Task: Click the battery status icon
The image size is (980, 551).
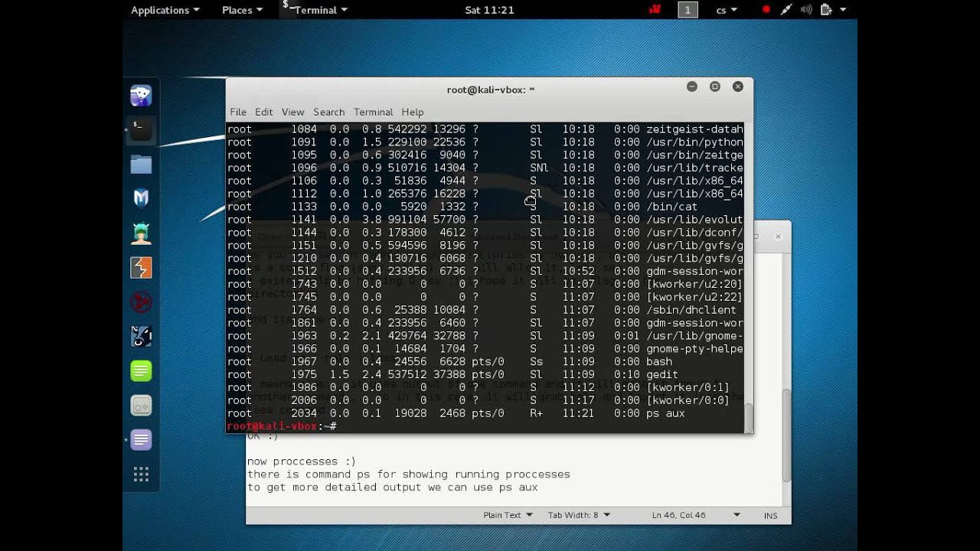Action: click(x=825, y=10)
